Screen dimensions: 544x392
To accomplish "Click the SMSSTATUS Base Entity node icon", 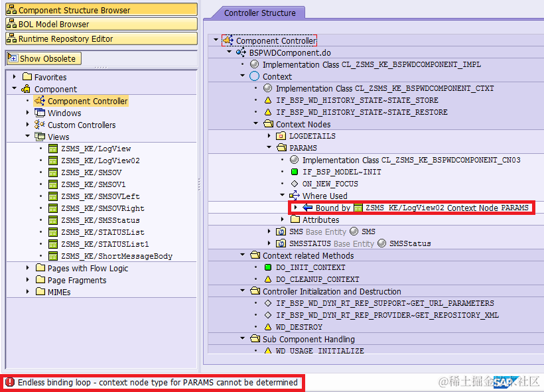I will (x=281, y=243).
